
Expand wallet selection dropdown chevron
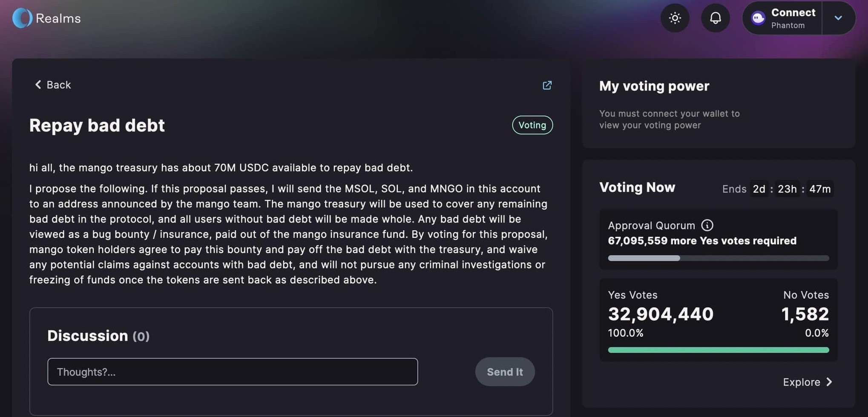pyautogui.click(x=838, y=18)
